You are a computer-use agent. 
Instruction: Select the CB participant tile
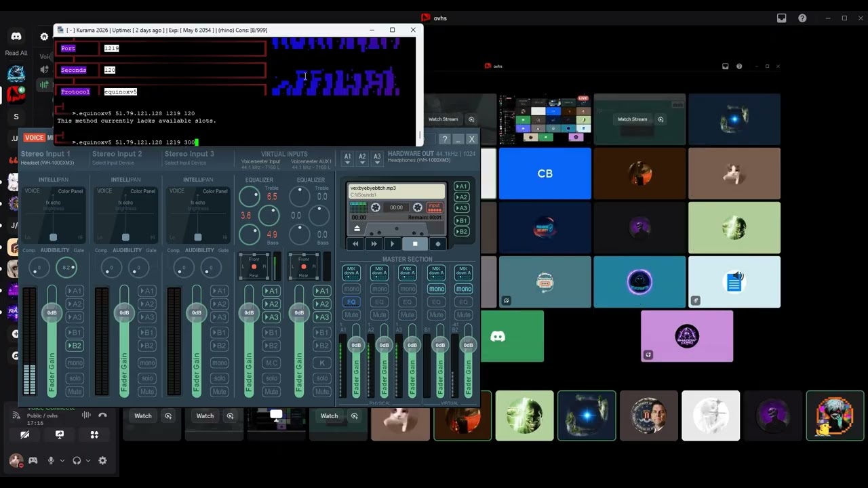click(545, 174)
